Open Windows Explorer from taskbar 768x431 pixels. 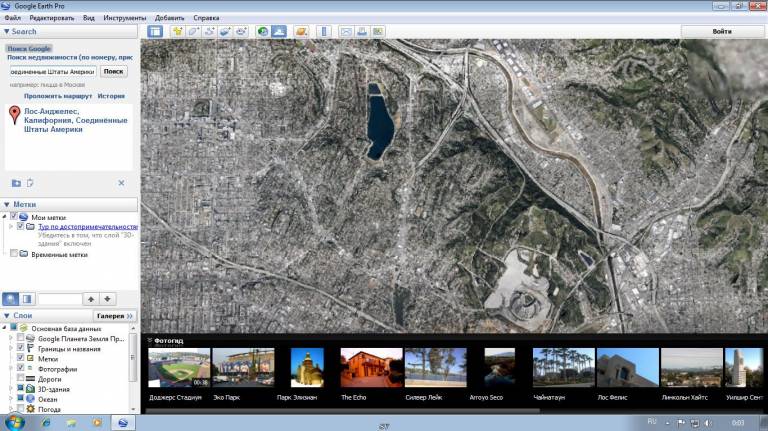(x=72, y=422)
